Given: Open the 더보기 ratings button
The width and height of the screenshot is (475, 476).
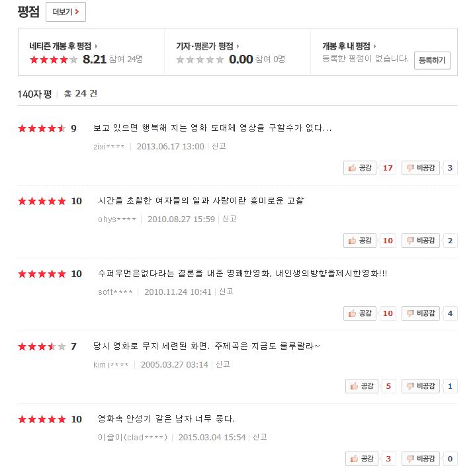Looking at the screenshot, I should (x=65, y=12).
